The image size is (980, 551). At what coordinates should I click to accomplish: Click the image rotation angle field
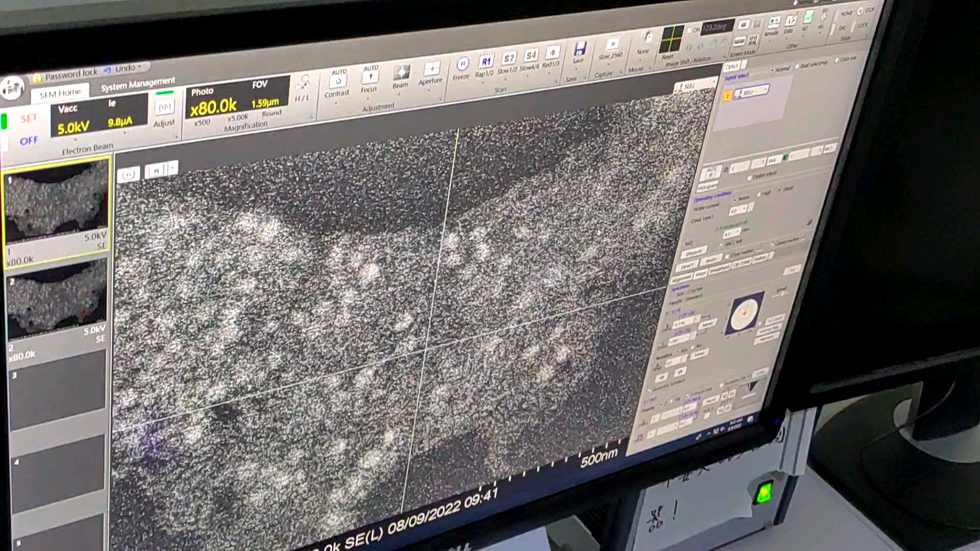pyautogui.click(x=717, y=27)
